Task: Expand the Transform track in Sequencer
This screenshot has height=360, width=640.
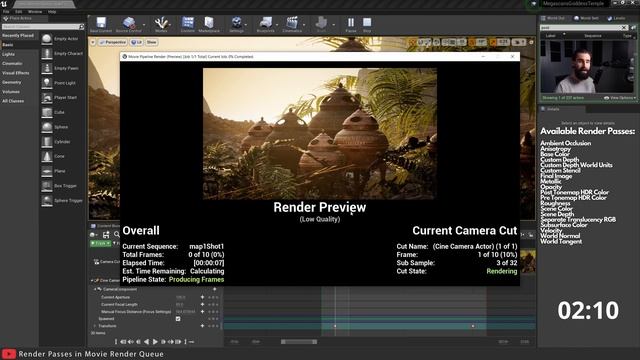Action: (95, 326)
